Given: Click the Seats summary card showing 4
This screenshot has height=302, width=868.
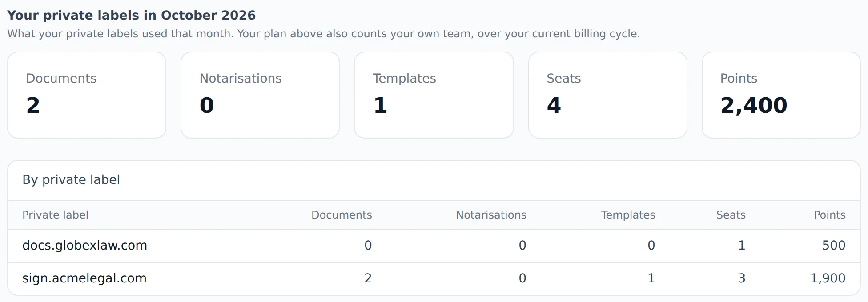Looking at the screenshot, I should (x=608, y=95).
